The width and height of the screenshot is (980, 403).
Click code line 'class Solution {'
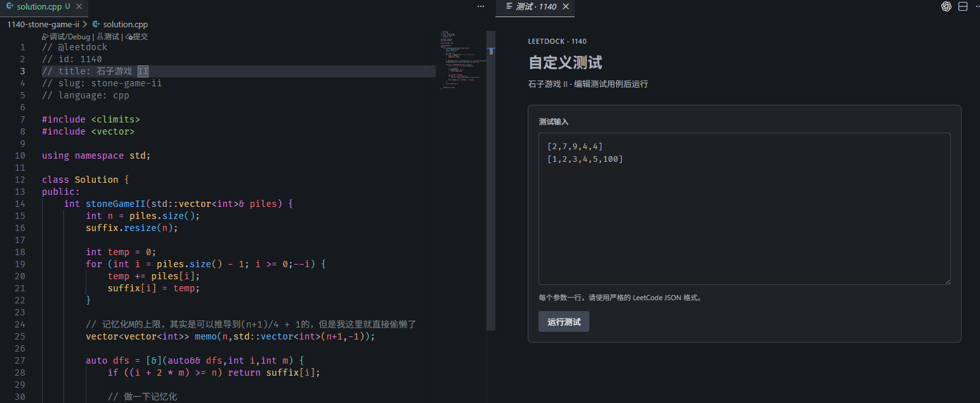[x=86, y=180]
